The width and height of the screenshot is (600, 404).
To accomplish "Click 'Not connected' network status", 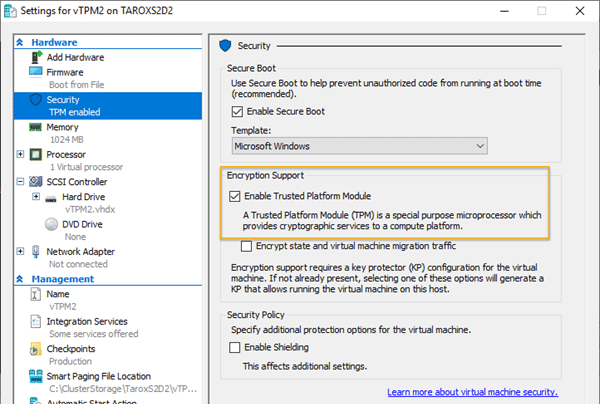I will pos(78,264).
